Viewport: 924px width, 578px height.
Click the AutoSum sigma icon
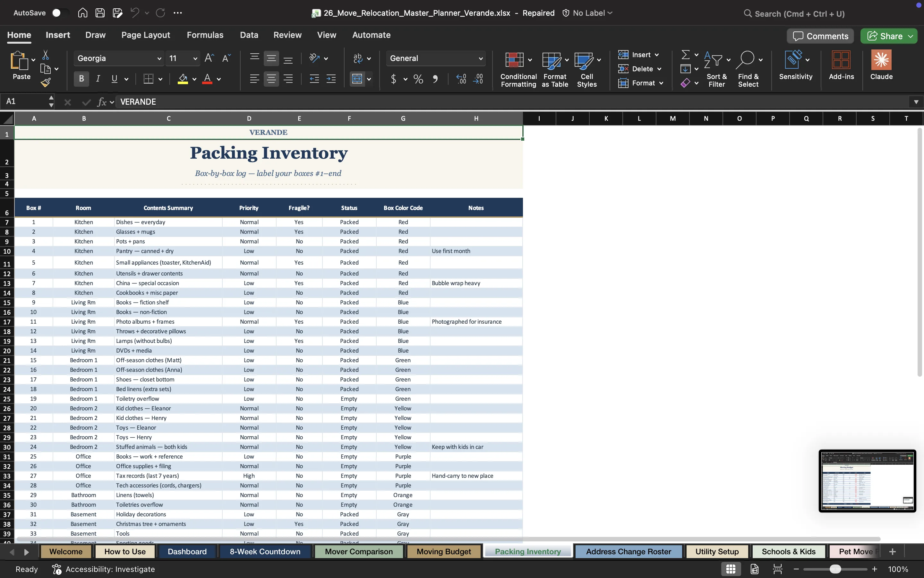click(686, 55)
